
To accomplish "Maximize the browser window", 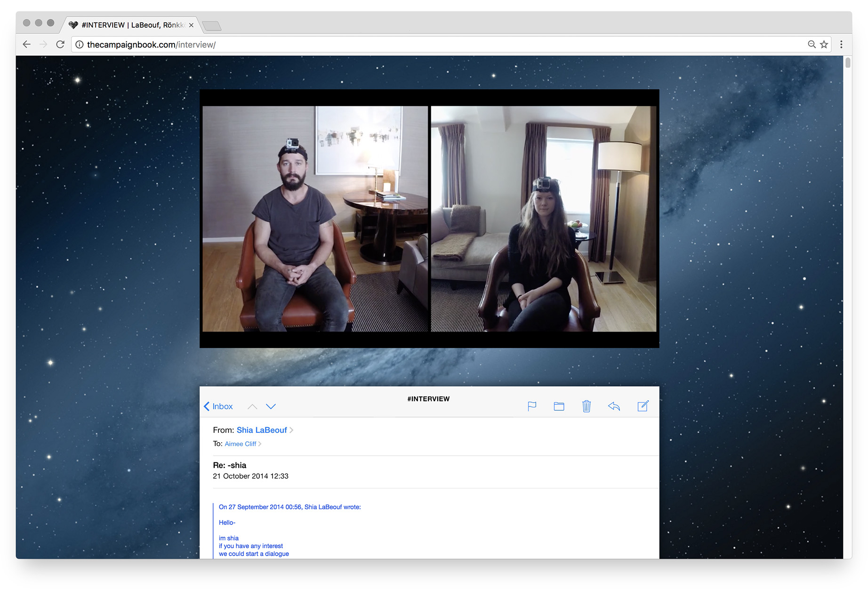I will click(51, 23).
